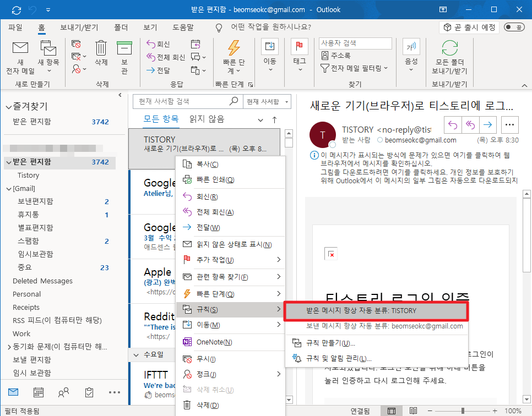Open Quick Steps (빠른 단계) lightning icon
532x416 pixels.
[234, 48]
